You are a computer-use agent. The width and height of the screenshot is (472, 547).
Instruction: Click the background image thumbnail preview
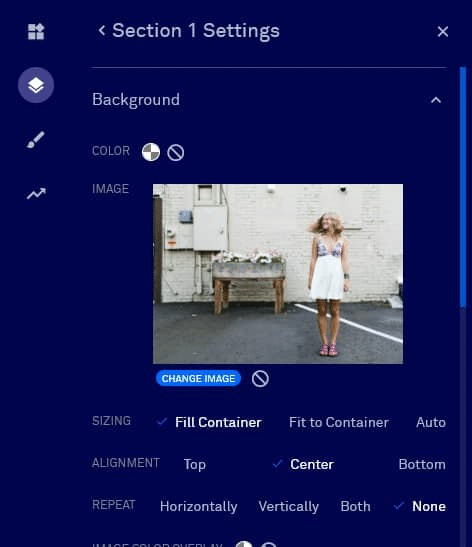point(278,274)
